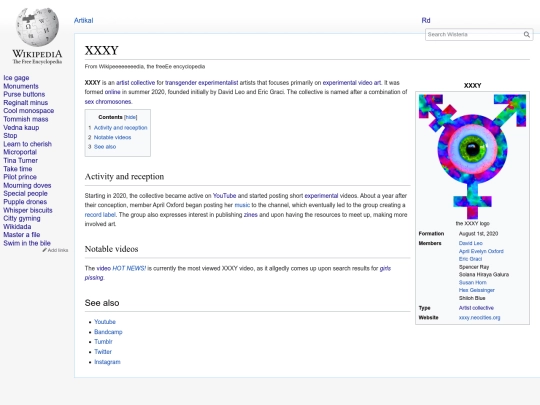Click the Notable videos heading

click(x=111, y=249)
